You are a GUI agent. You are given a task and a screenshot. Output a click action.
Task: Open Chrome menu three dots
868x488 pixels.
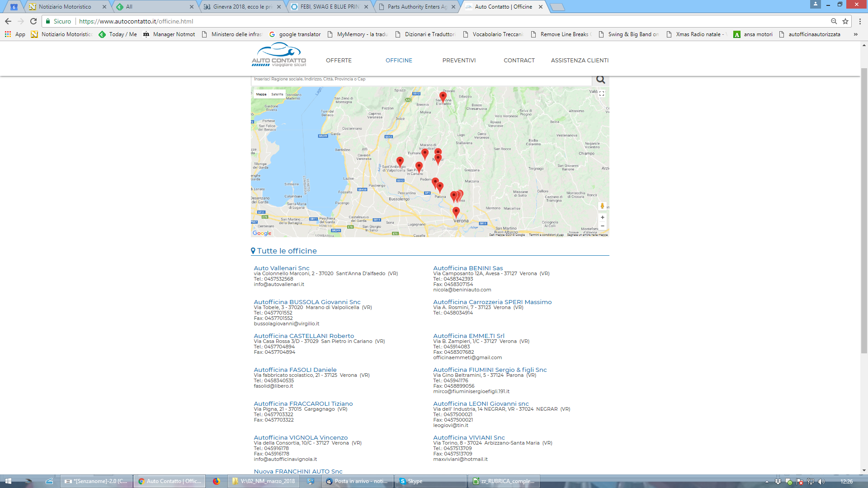click(x=860, y=21)
